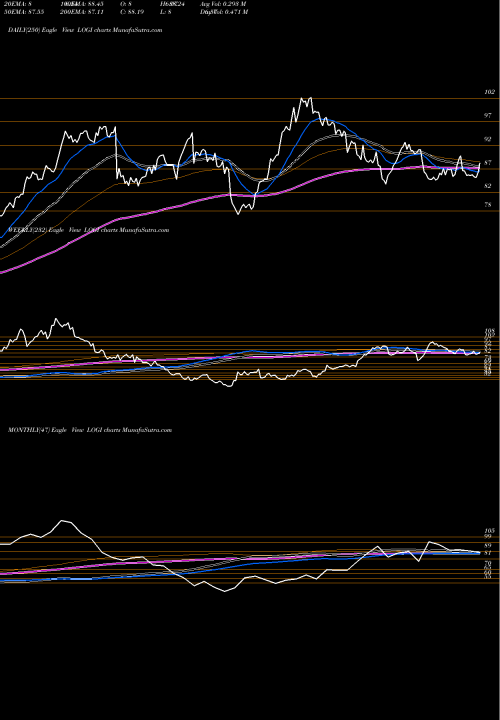The width and height of the screenshot is (500, 720).
Task: Click the Day Vol: 0.471 M label
Action: pyautogui.click(x=224, y=12)
